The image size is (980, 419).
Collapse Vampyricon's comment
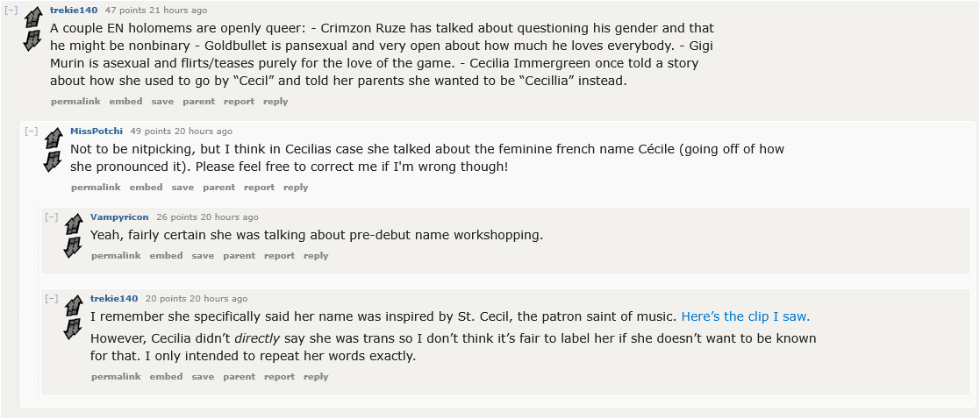[x=52, y=217]
